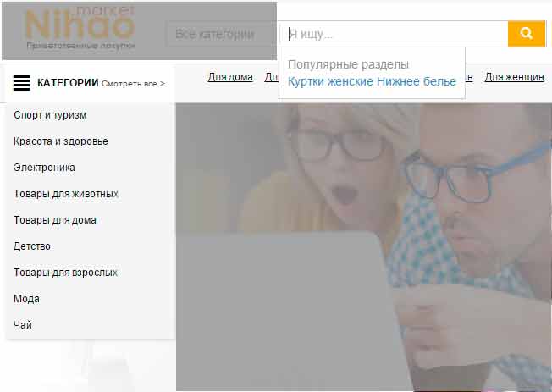552x392 pixels.
Task: Select 'Товары для дома' category
Action: [54, 220]
